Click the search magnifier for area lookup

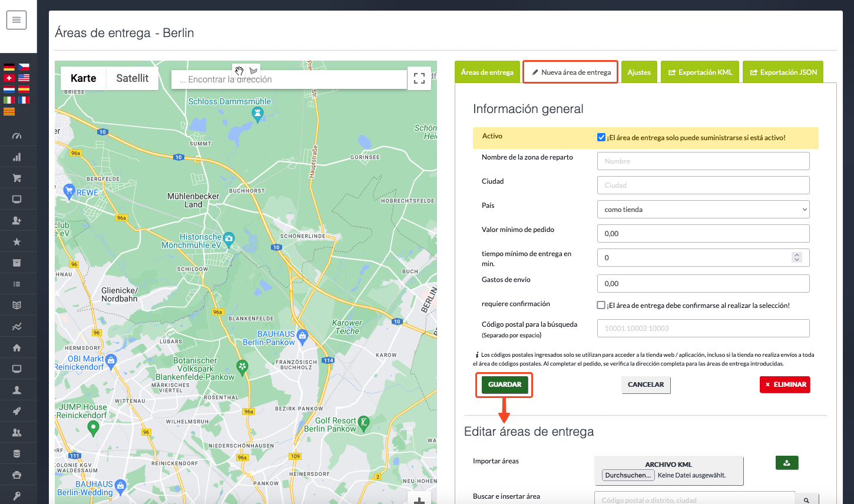(x=806, y=500)
